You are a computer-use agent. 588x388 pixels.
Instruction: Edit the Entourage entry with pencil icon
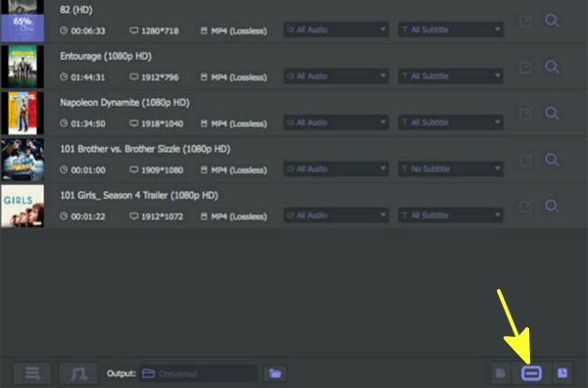tap(525, 68)
